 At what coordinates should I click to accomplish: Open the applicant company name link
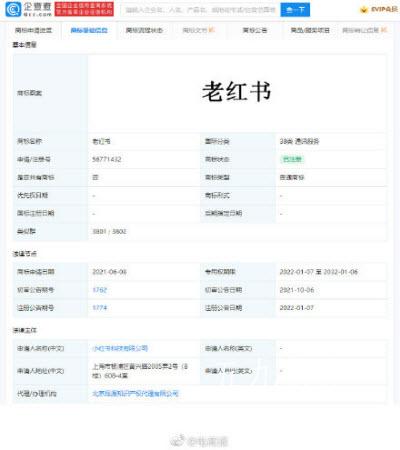tap(120, 348)
